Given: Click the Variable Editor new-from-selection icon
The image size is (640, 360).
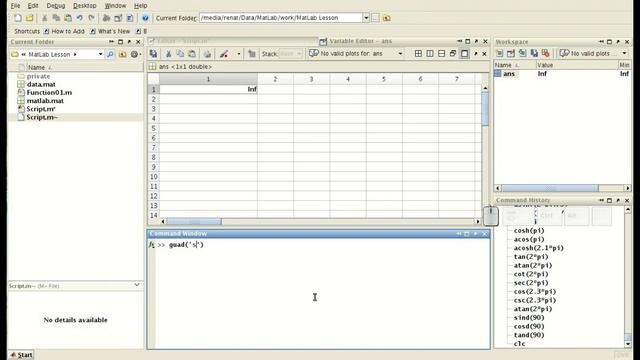Looking at the screenshot, I should (153, 54).
